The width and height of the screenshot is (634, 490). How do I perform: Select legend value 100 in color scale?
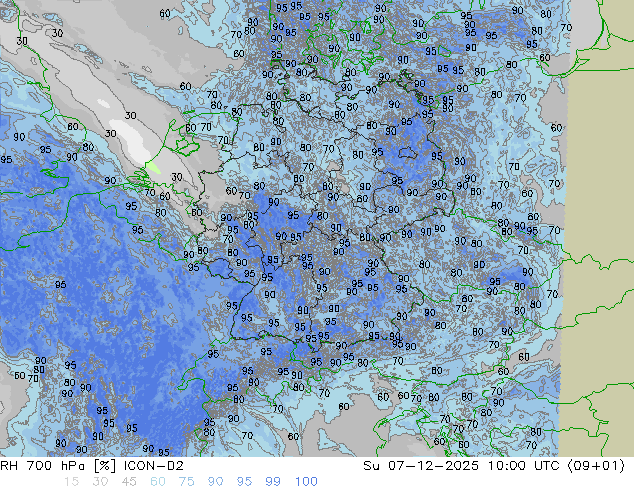tap(306, 482)
